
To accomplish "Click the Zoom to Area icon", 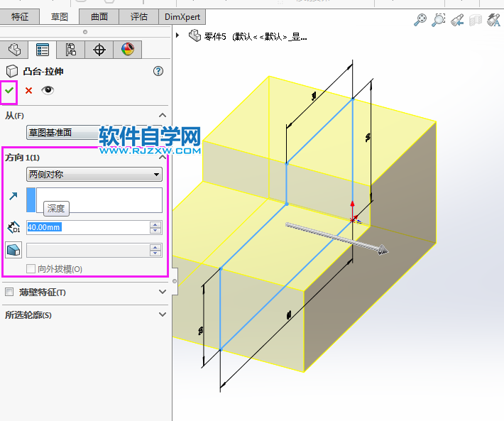I will click(x=439, y=20).
